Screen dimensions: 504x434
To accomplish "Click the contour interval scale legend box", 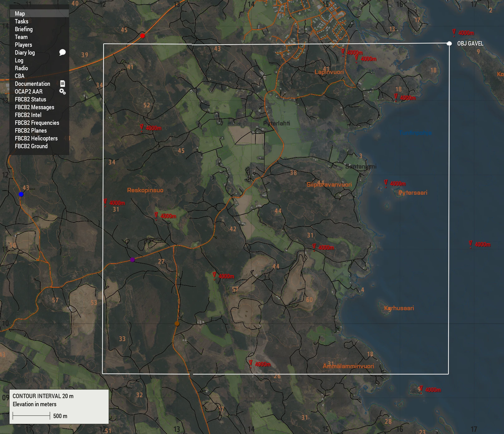I will tap(59, 406).
